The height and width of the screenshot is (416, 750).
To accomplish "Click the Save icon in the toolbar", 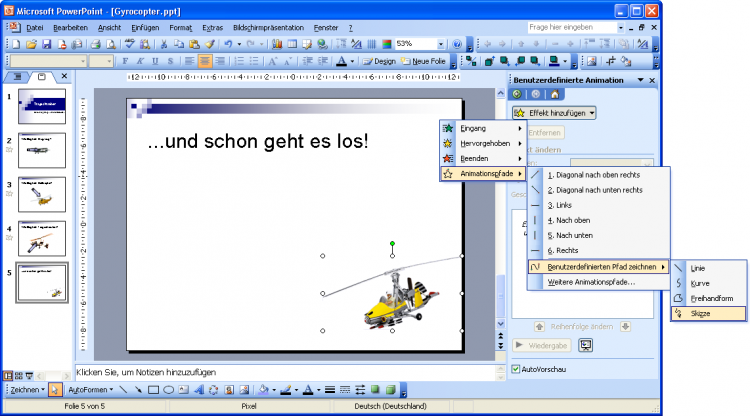I will coord(45,45).
